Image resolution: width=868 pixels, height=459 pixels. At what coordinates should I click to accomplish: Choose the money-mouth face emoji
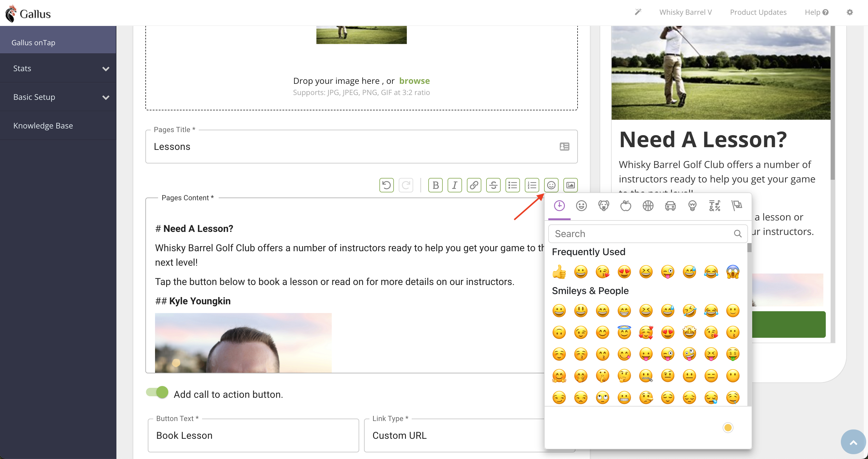pyautogui.click(x=733, y=354)
